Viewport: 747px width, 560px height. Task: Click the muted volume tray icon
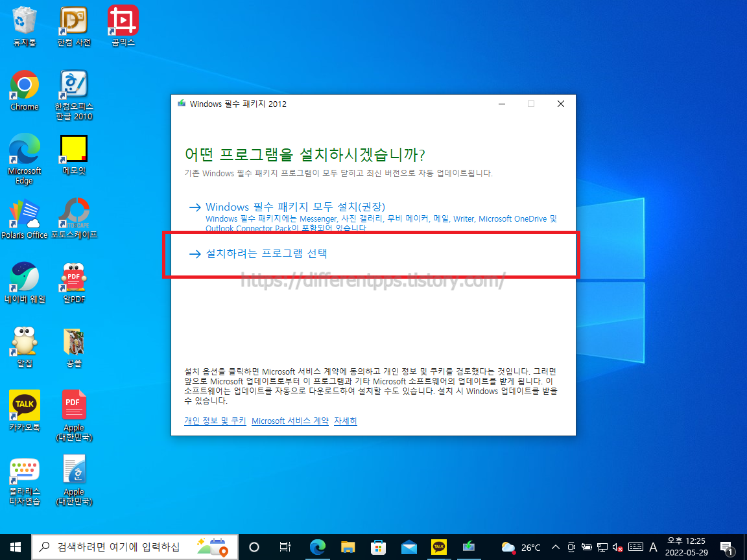click(x=617, y=547)
